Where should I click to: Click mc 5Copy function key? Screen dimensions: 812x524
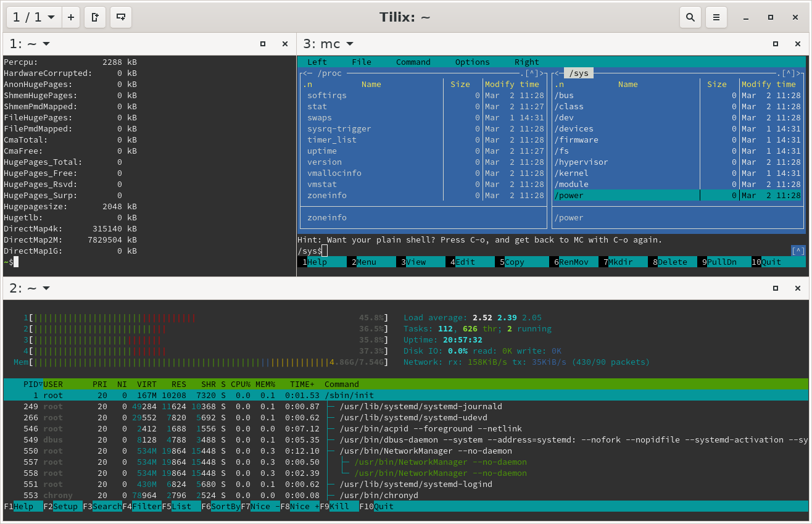[x=520, y=262]
